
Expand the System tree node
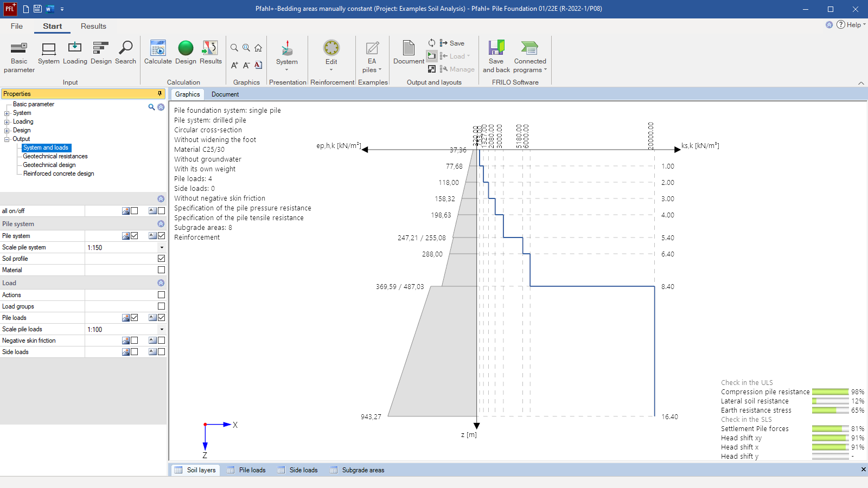click(7, 113)
